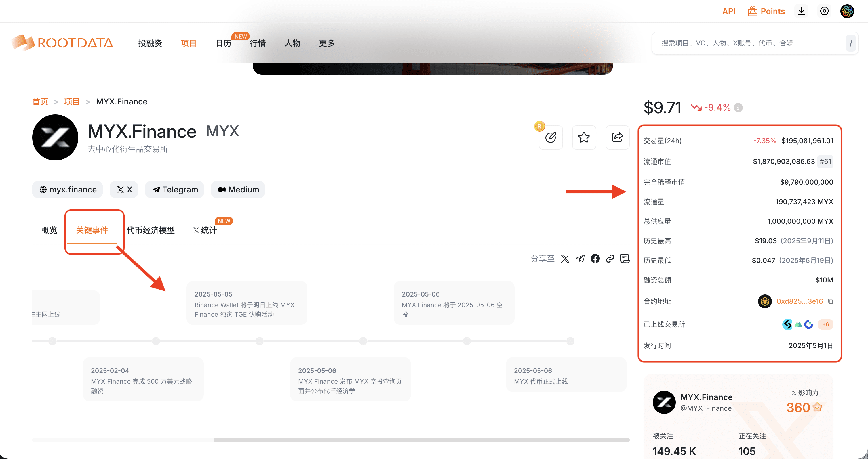Image resolution: width=868 pixels, height=459 pixels.
Task: Copy link using the chain link icon
Action: (610, 259)
